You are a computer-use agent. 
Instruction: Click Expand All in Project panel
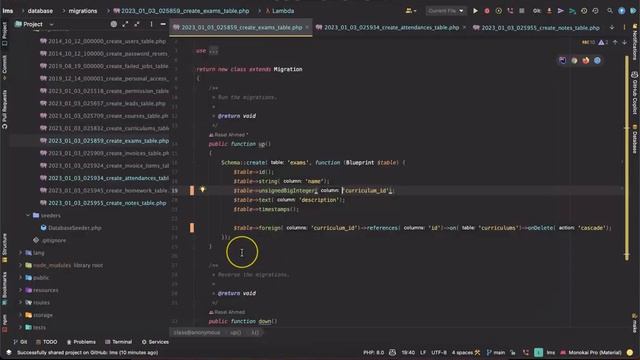click(x=125, y=24)
